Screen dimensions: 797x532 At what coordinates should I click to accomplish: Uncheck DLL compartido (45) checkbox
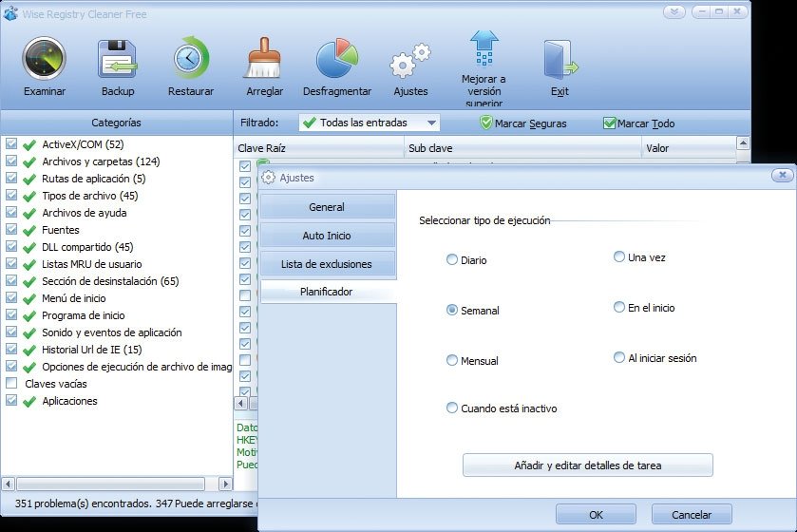coord(11,246)
